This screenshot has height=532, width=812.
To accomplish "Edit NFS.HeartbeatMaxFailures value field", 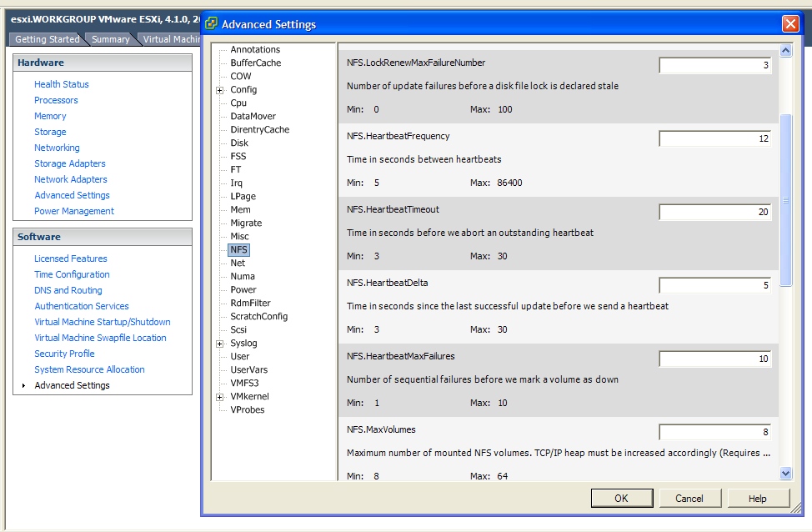I will [x=715, y=359].
